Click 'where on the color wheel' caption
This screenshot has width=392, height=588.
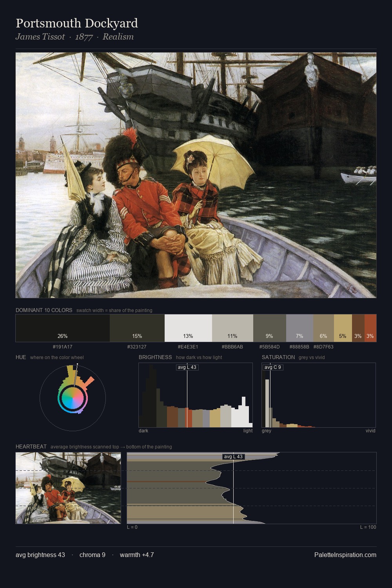tap(57, 358)
